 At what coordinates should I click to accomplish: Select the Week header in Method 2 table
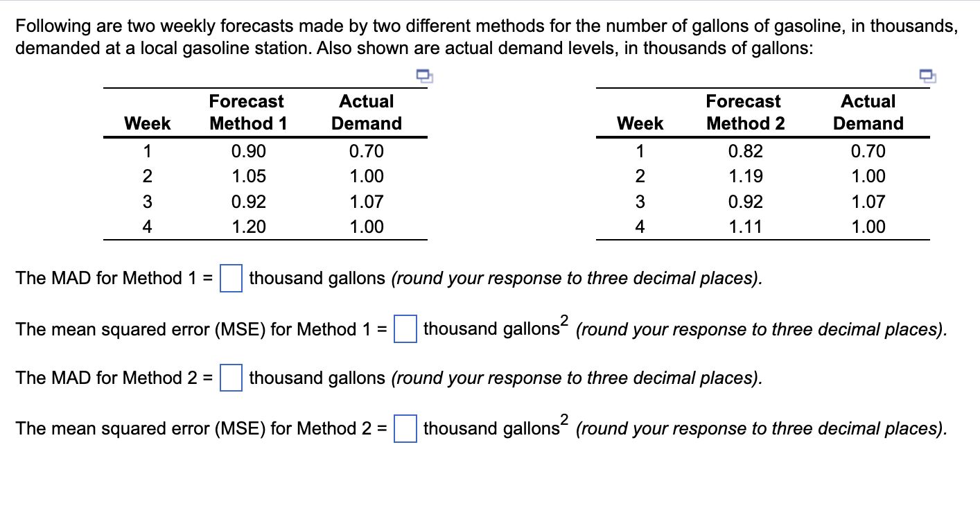pyautogui.click(x=640, y=123)
